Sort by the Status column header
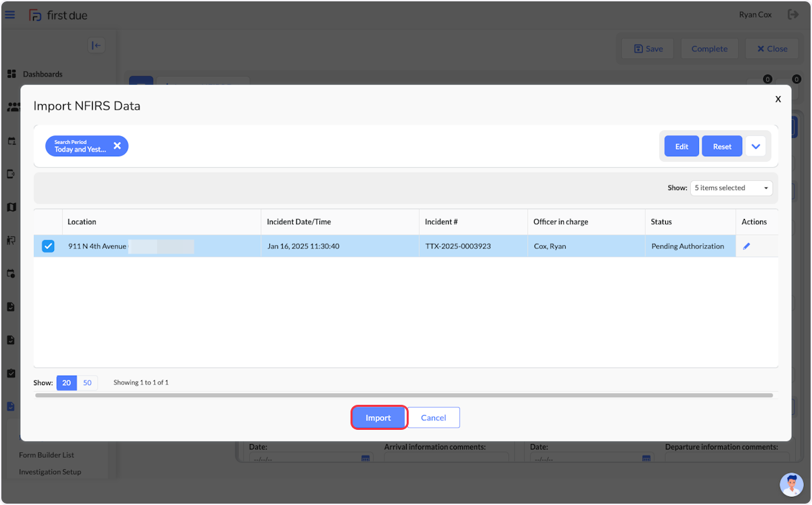 [x=690, y=222]
